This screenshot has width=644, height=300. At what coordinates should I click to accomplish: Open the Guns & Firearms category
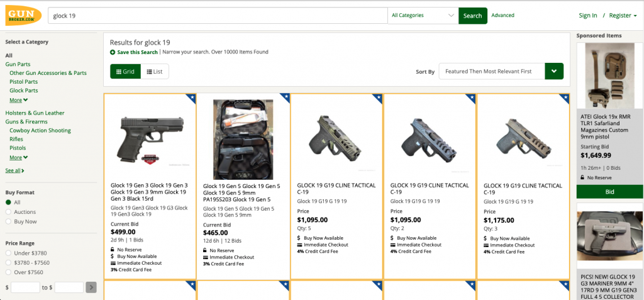26,121
